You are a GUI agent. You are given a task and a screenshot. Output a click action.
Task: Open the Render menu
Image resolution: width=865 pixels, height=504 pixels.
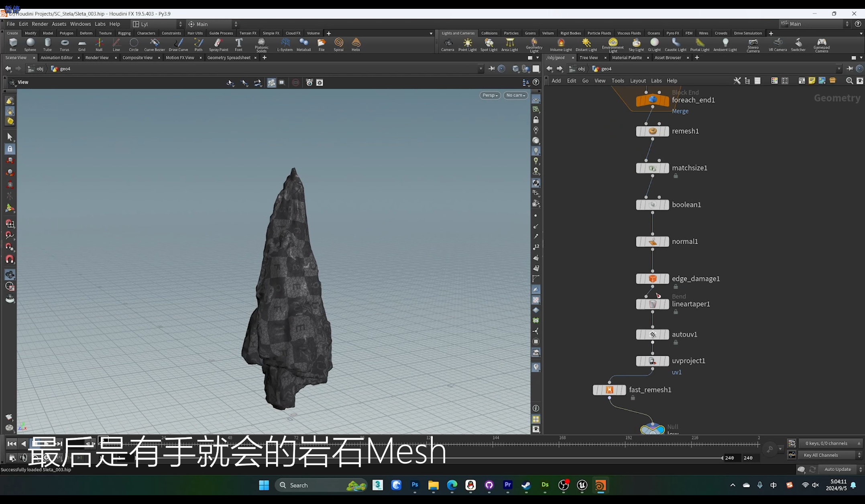pyautogui.click(x=40, y=24)
